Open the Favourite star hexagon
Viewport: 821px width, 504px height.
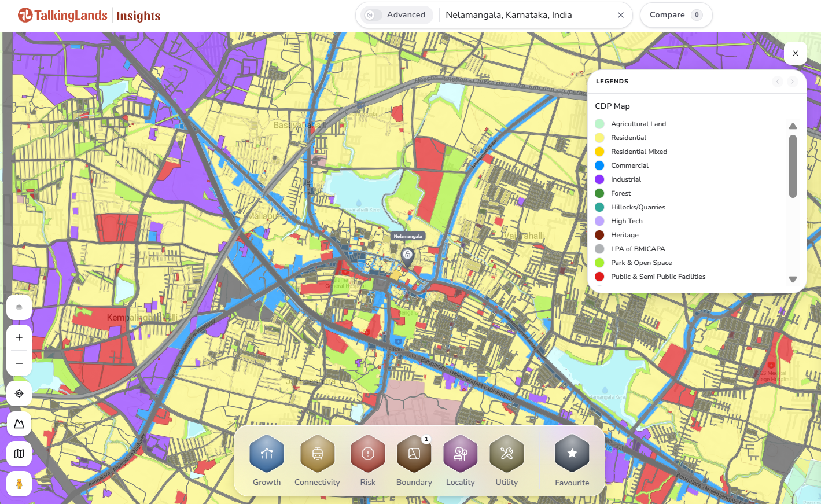(x=572, y=454)
